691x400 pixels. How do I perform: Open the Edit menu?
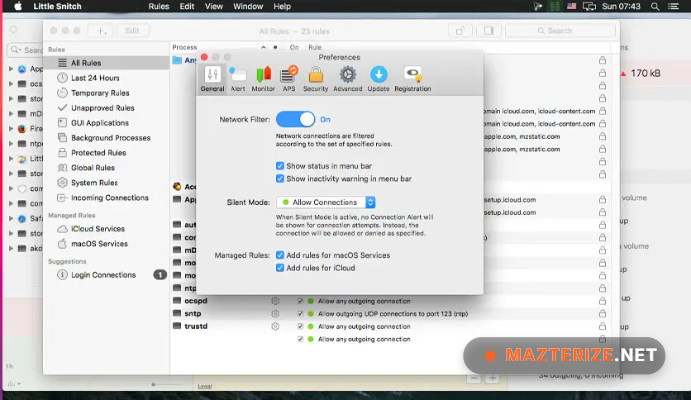[x=187, y=6]
